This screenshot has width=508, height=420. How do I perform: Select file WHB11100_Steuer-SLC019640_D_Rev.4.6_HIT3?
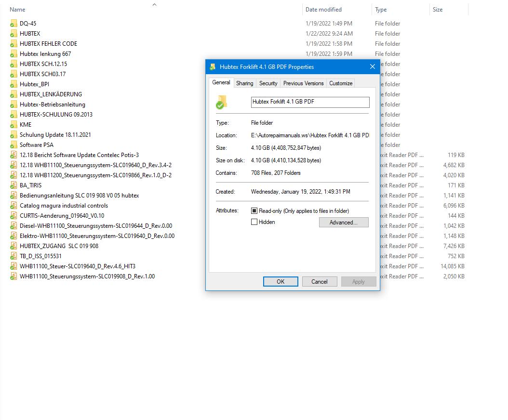pyautogui.click(x=78, y=266)
